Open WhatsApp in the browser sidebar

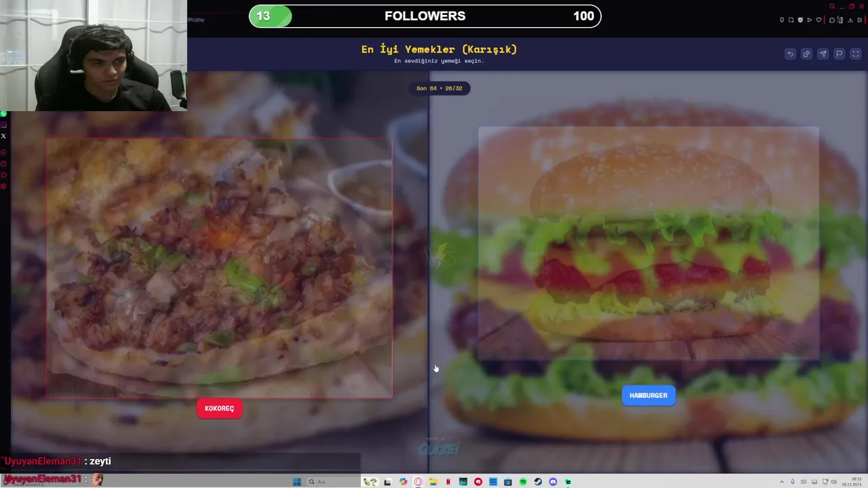(3, 114)
